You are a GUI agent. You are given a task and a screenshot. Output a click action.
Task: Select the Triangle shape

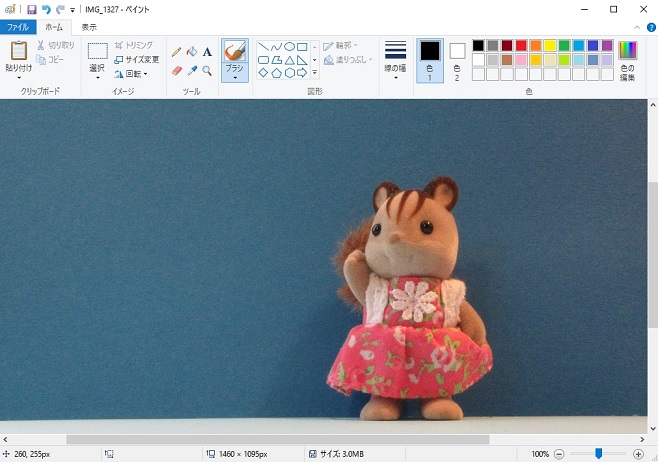click(x=289, y=60)
